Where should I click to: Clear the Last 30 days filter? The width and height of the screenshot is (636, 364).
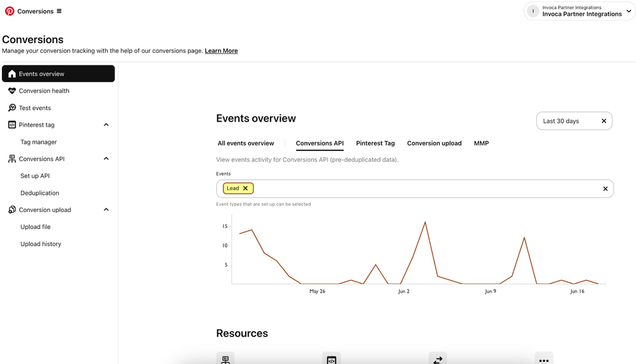604,121
